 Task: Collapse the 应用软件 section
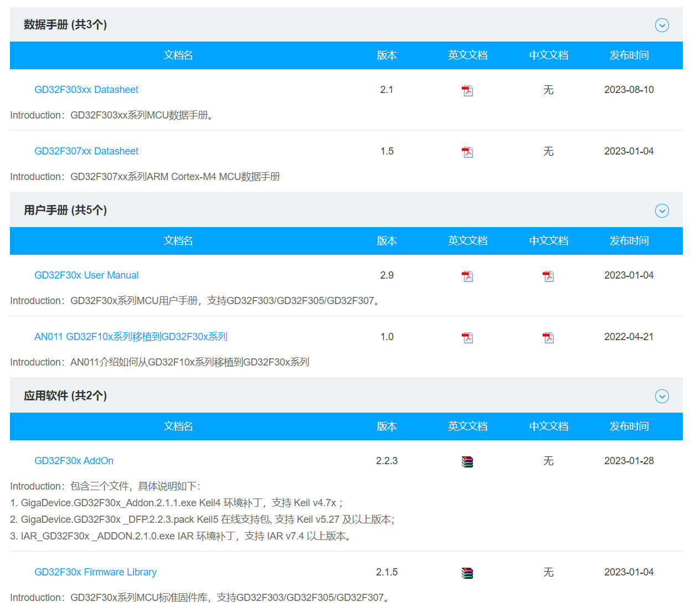coord(662,396)
